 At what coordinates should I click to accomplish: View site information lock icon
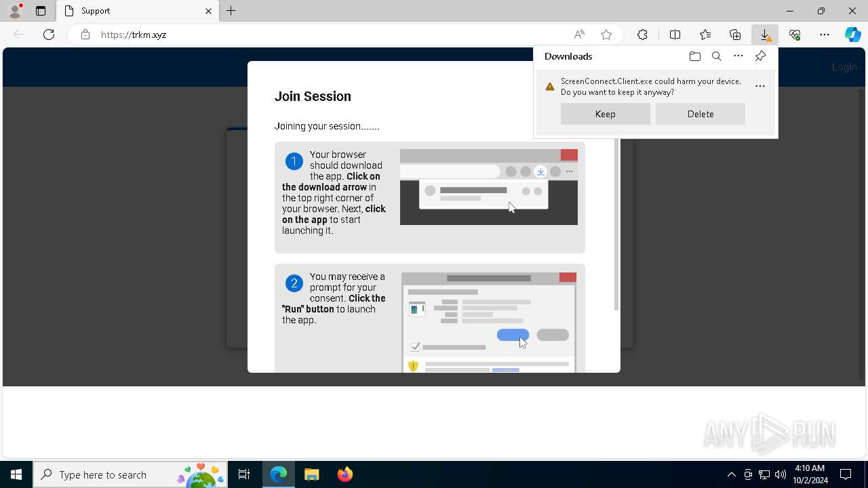point(85,35)
